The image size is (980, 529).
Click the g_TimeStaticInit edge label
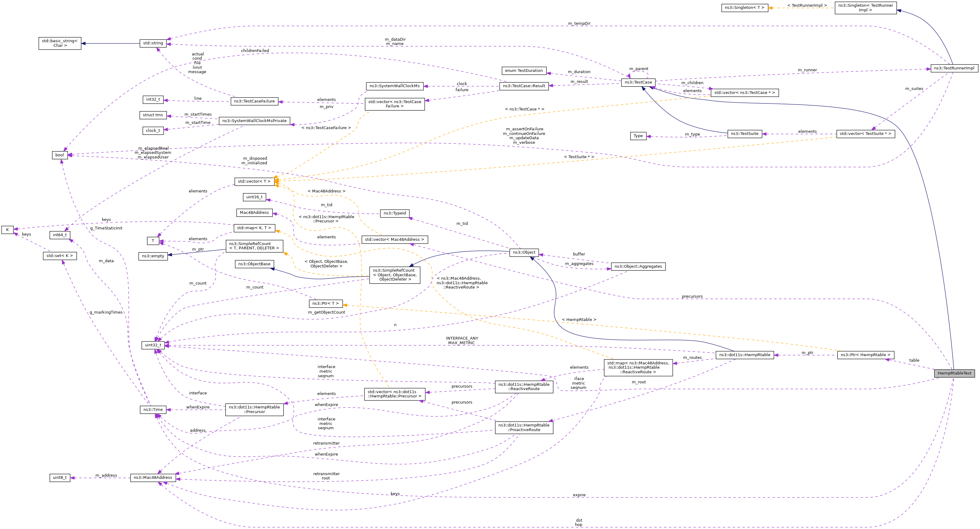(106, 228)
